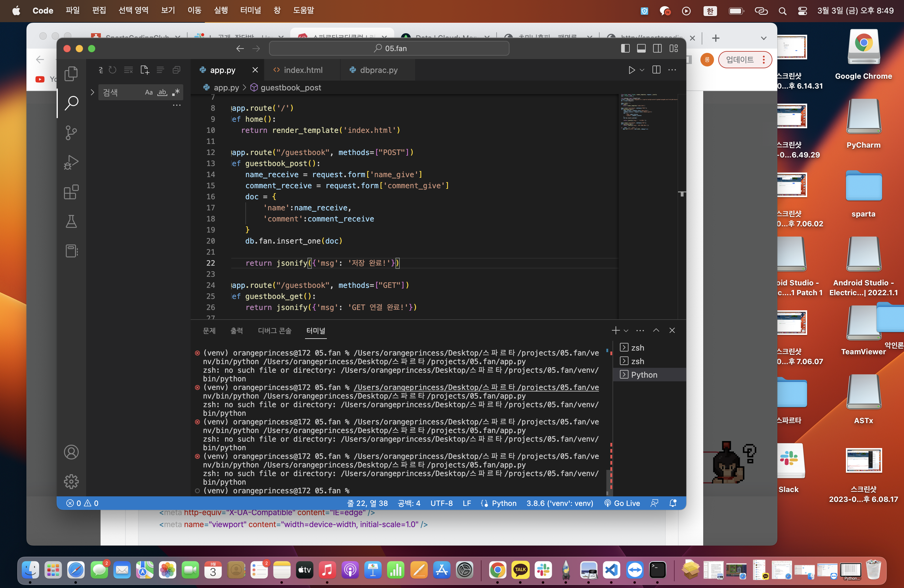Screen dimensions: 904x588
Task: Click the errors and warnings status indicator
Action: click(x=82, y=503)
